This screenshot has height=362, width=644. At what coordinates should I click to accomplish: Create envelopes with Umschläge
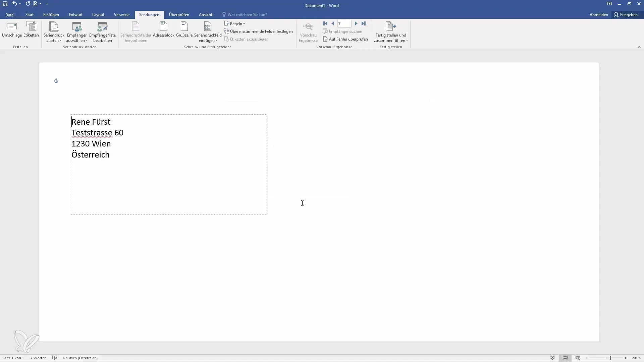point(12,30)
